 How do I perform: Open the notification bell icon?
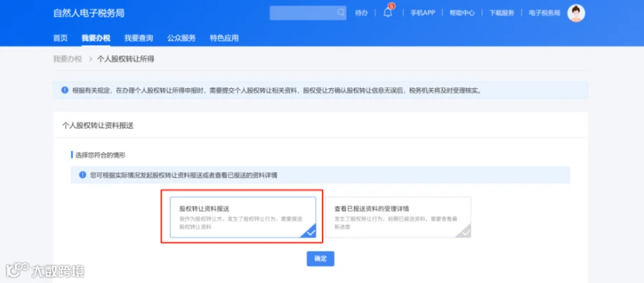388,13
